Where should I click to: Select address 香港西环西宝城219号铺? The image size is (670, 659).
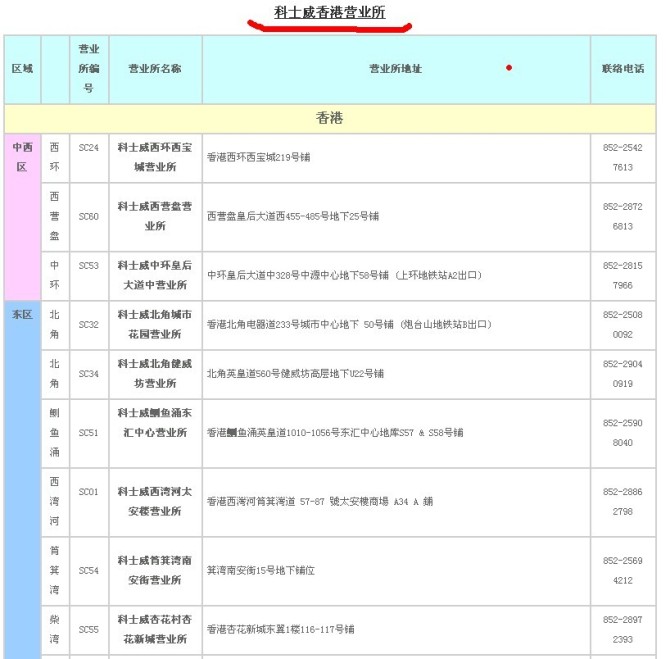[x=259, y=157]
